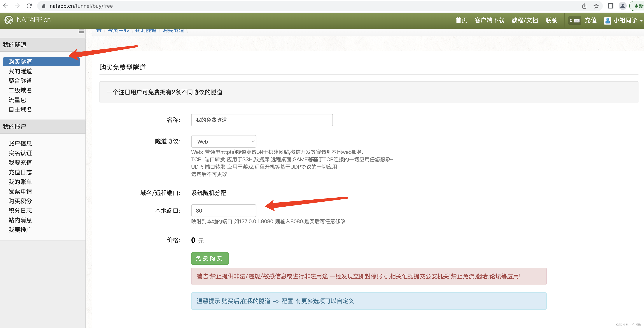Open the browser profile avatar
The width and height of the screenshot is (644, 328).
pos(622,6)
